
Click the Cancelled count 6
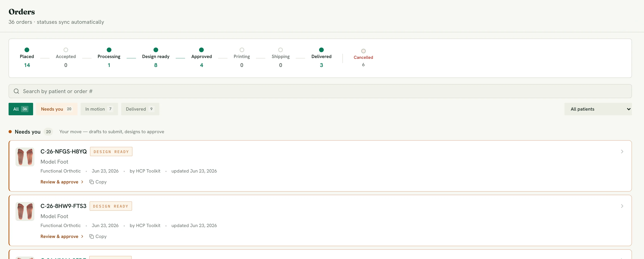pyautogui.click(x=363, y=65)
